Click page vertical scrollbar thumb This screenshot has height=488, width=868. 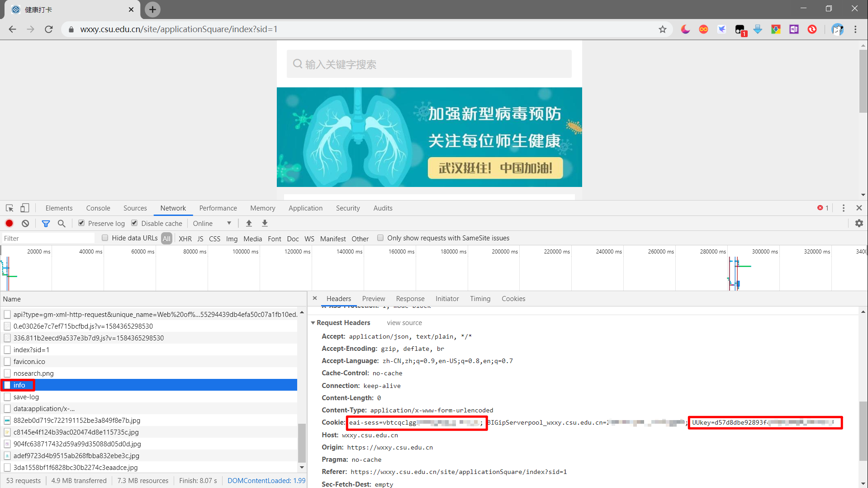pyautogui.click(x=863, y=81)
